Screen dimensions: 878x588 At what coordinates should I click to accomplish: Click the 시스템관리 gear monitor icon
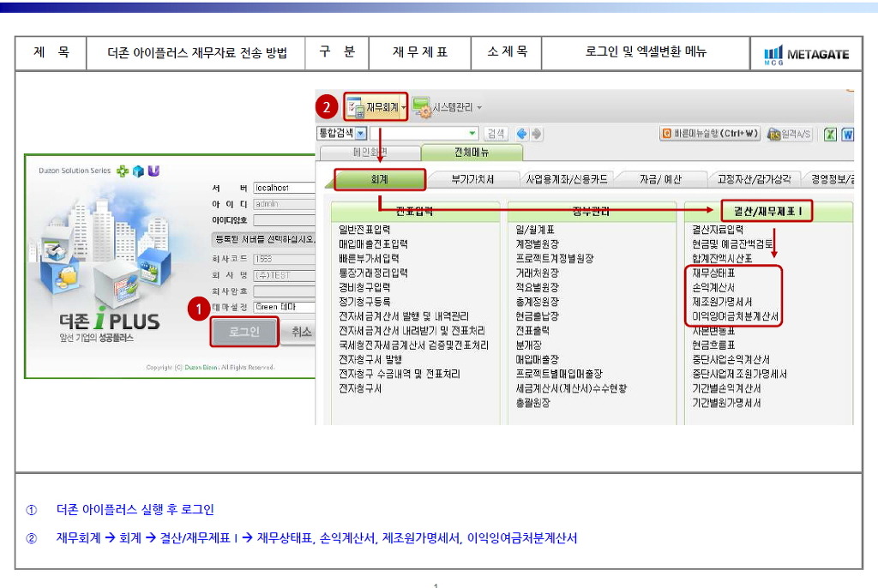coord(422,107)
